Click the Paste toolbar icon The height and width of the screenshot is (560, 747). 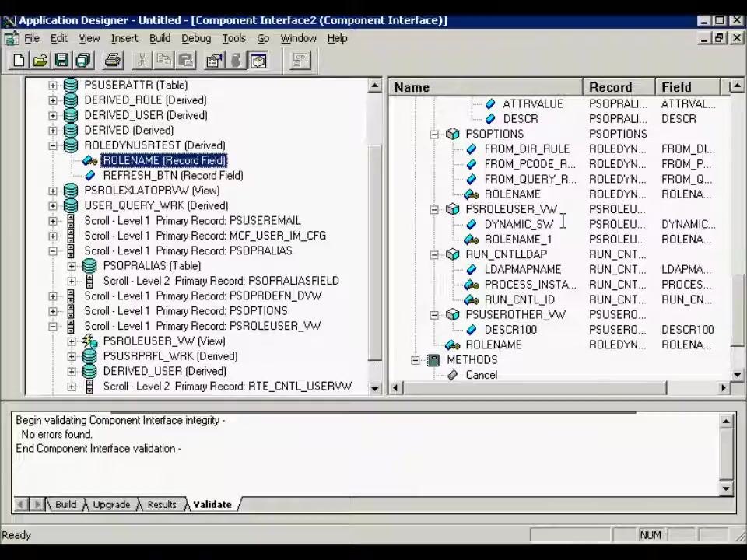(x=185, y=61)
